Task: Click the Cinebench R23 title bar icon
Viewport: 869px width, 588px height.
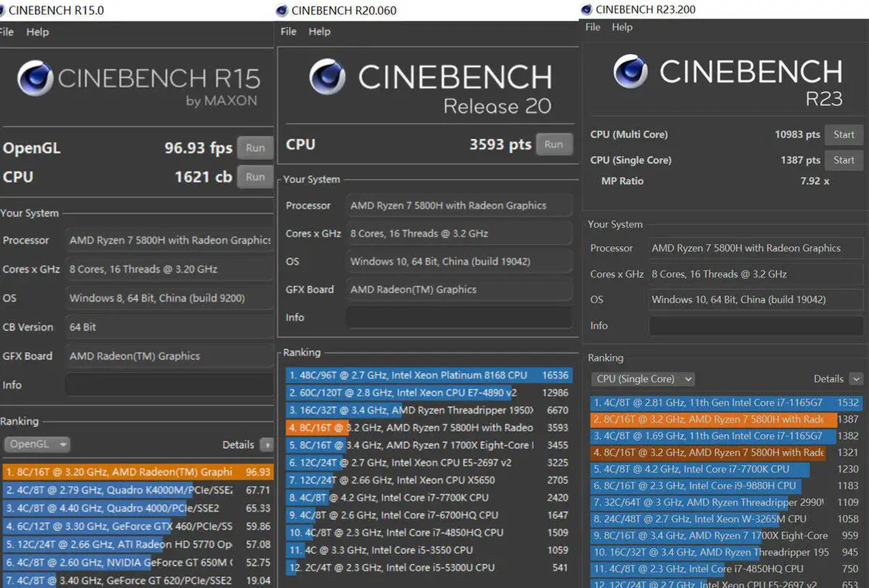Action: [586, 9]
